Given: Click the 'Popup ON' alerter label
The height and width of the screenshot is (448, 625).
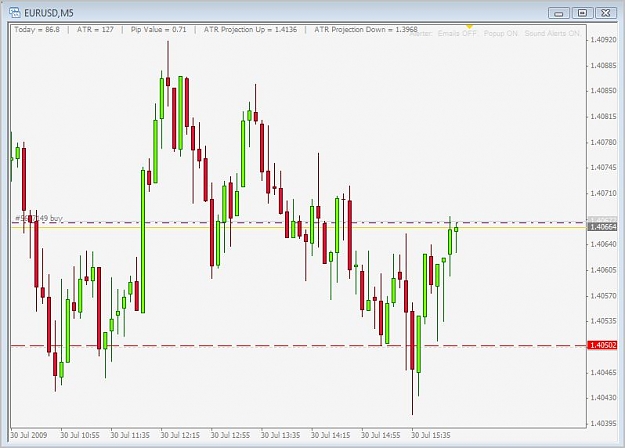Looking at the screenshot, I should pos(501,33).
